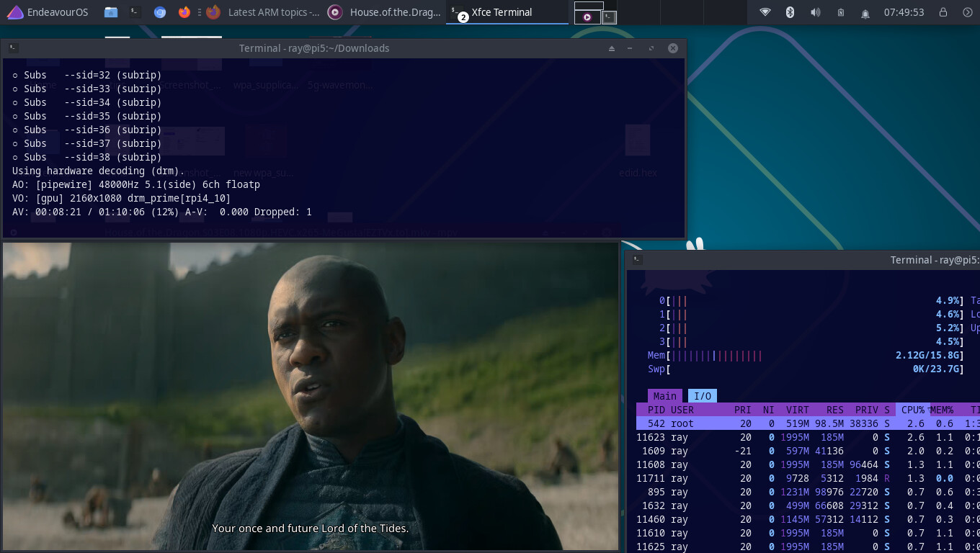Click the AV playback status line

coord(162,212)
